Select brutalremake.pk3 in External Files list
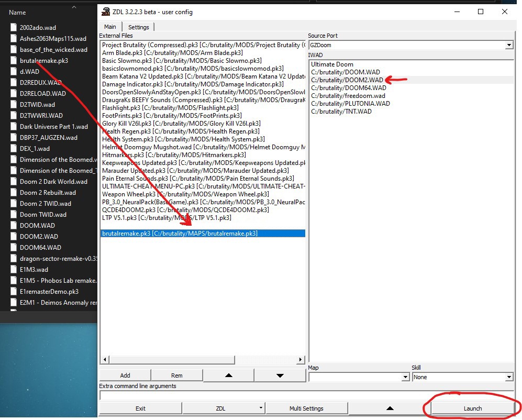The image size is (522, 420). pos(203,234)
